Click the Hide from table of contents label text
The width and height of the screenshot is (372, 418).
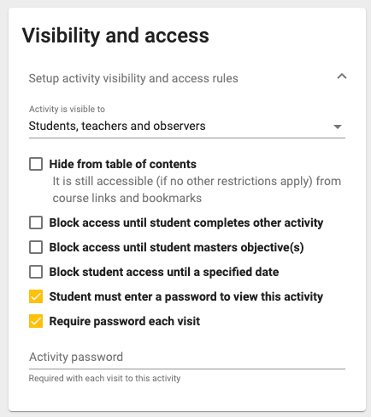click(x=123, y=164)
